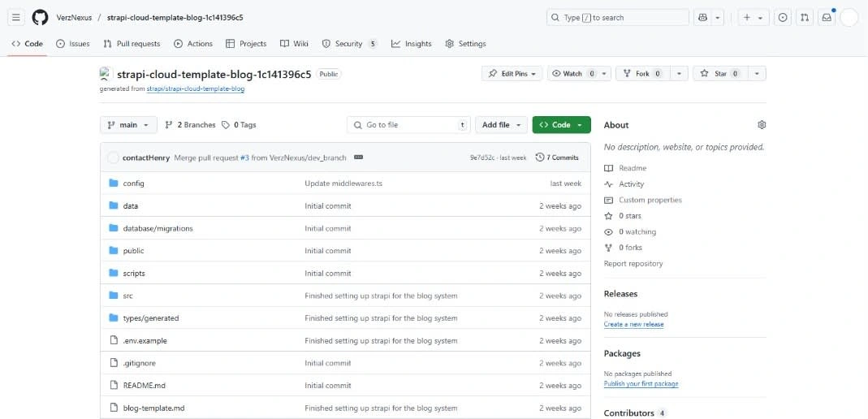868x419 pixels.
Task: Open the src folder
Action: click(127, 296)
